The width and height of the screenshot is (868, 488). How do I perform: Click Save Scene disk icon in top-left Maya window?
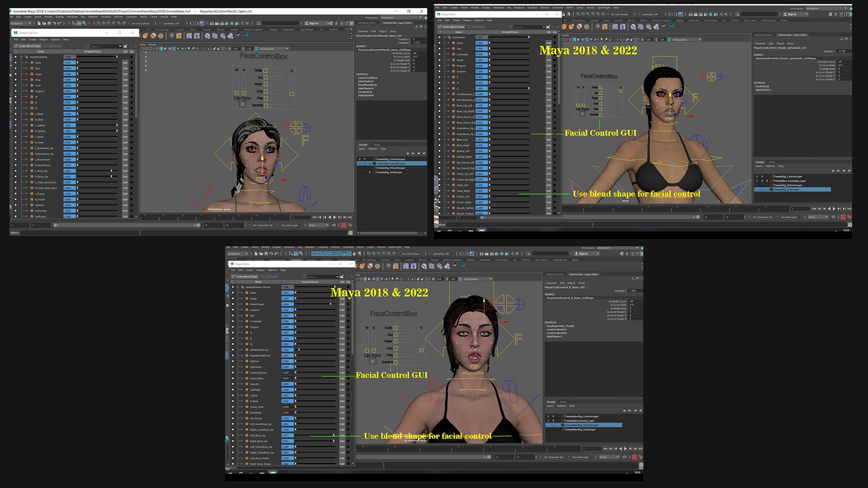(49, 23)
